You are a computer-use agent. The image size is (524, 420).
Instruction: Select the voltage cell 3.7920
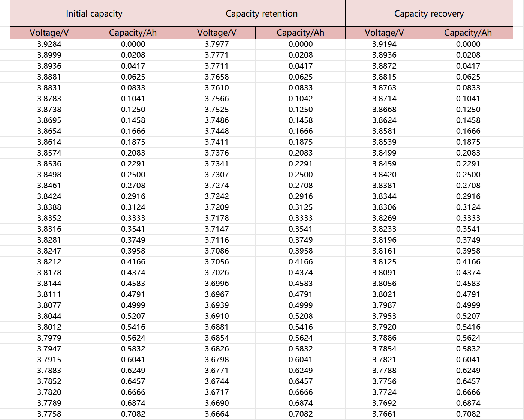384,327
